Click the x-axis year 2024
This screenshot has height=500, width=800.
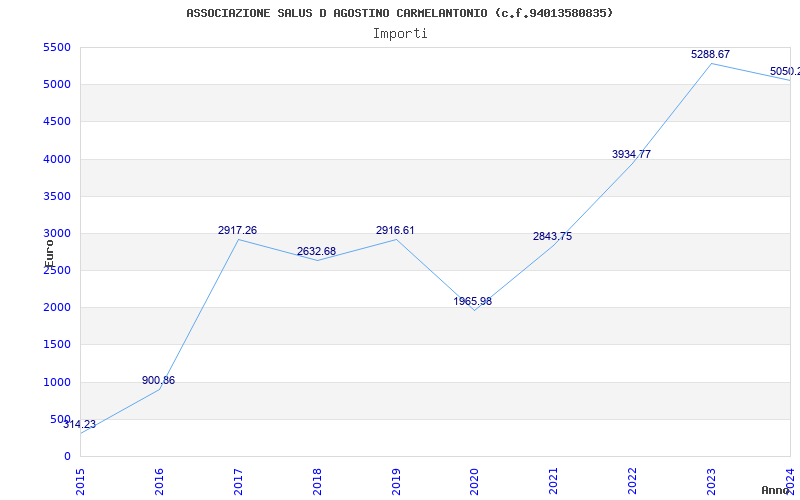coord(790,482)
